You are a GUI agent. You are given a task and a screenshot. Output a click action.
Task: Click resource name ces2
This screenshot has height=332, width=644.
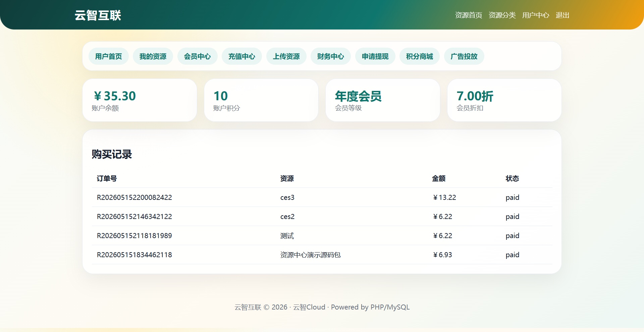click(x=287, y=217)
